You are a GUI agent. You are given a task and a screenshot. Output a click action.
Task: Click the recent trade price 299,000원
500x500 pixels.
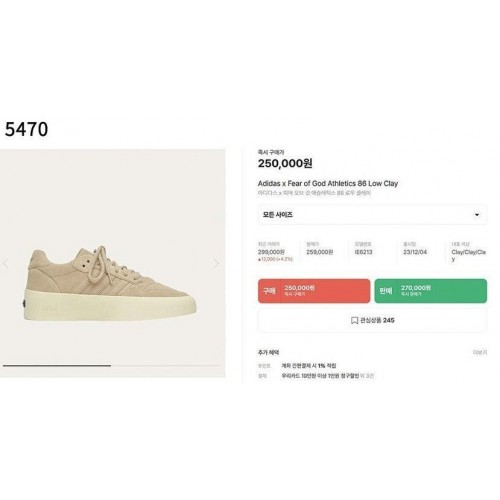(x=271, y=252)
